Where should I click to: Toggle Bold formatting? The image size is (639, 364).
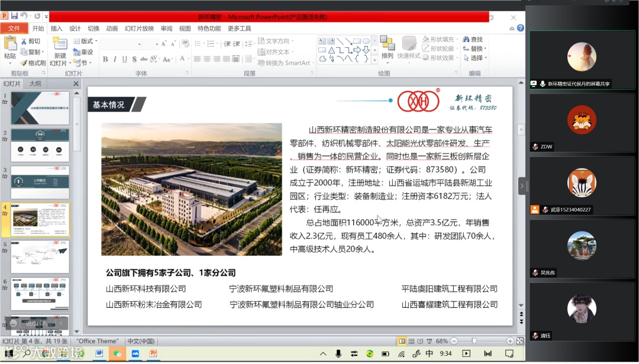(105, 59)
